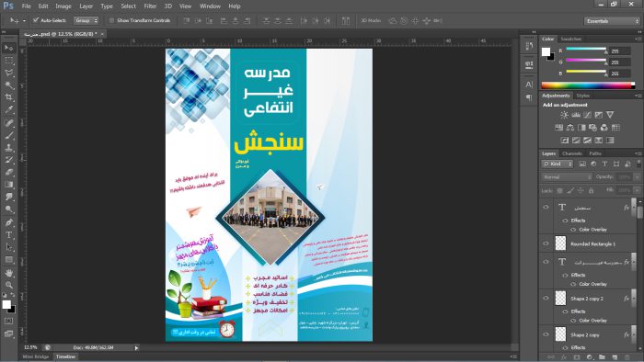
Task: Select the Path Selection tool
Action: 8,247
